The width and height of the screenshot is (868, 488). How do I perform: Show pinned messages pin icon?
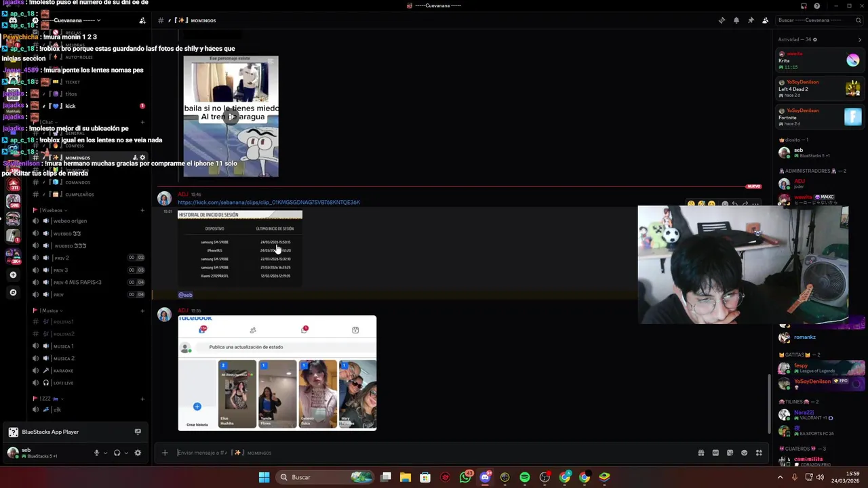click(x=751, y=20)
